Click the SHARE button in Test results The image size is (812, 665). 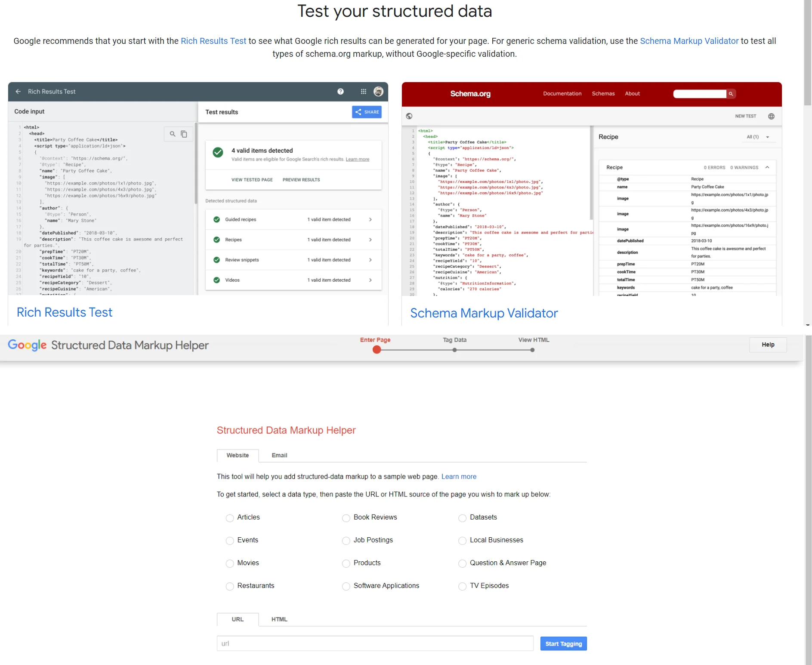[x=367, y=112]
